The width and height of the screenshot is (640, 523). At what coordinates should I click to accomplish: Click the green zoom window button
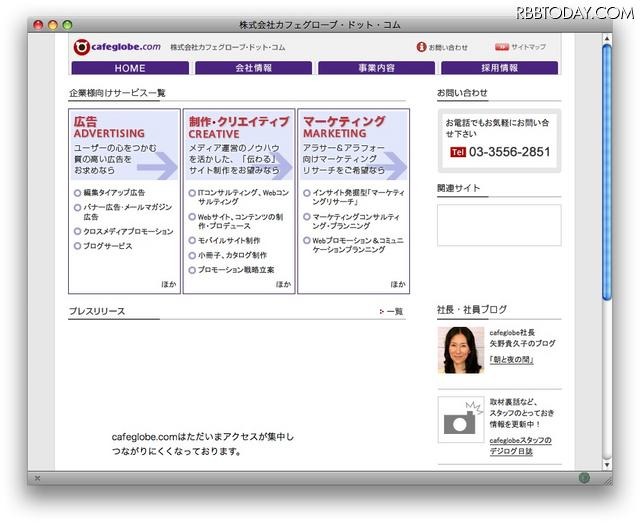tap(67, 25)
